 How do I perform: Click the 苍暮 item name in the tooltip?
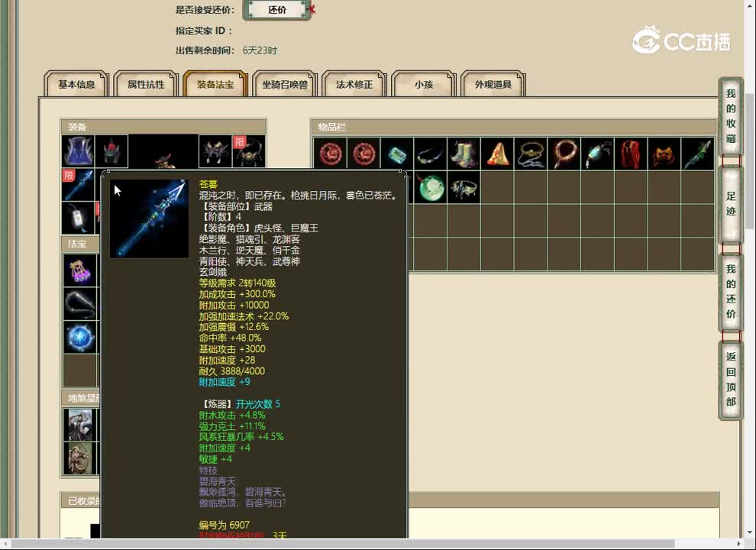(x=208, y=184)
